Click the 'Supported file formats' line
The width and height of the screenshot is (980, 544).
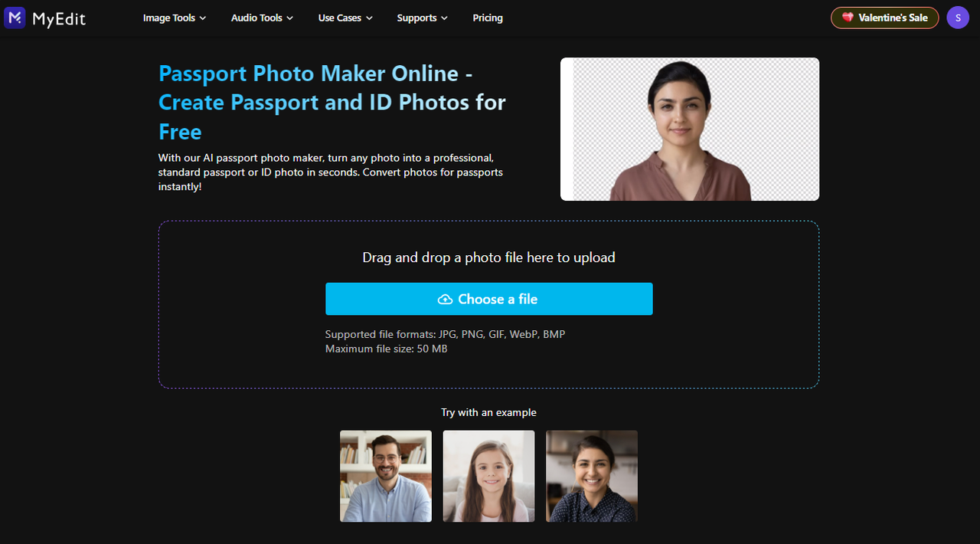[x=446, y=335]
